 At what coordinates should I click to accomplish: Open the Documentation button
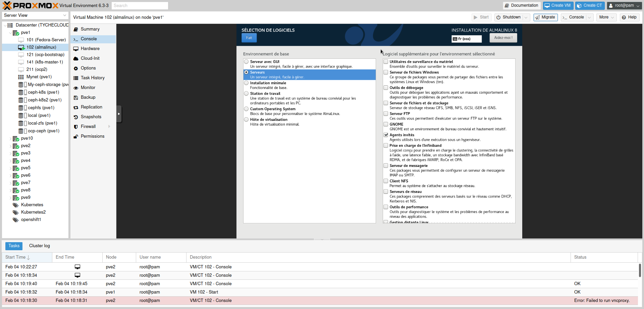tap(522, 5)
